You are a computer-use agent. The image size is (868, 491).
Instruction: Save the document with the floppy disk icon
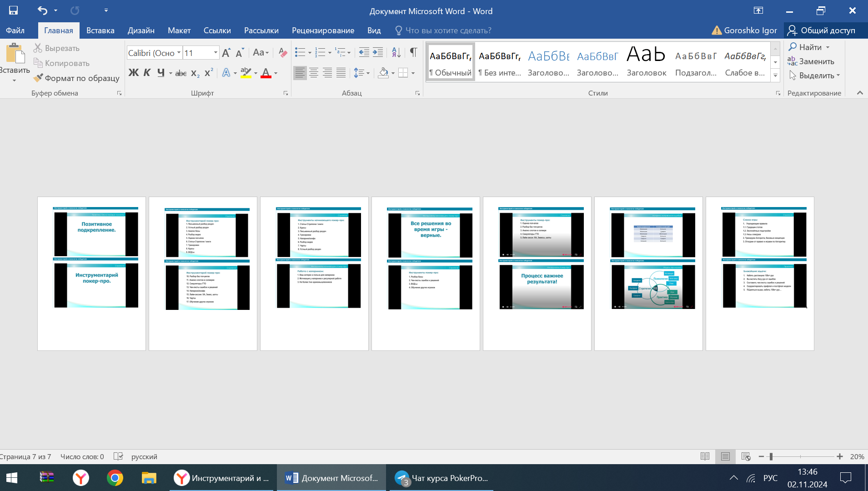click(14, 10)
